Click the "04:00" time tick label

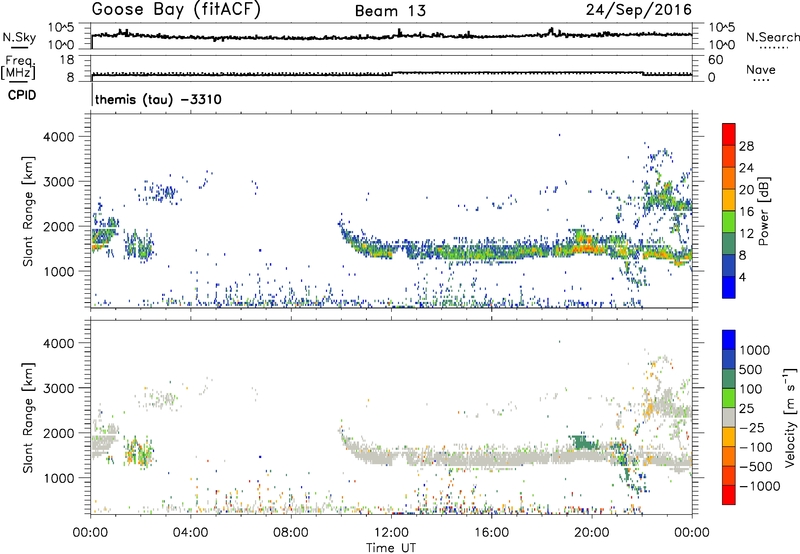pos(191,533)
